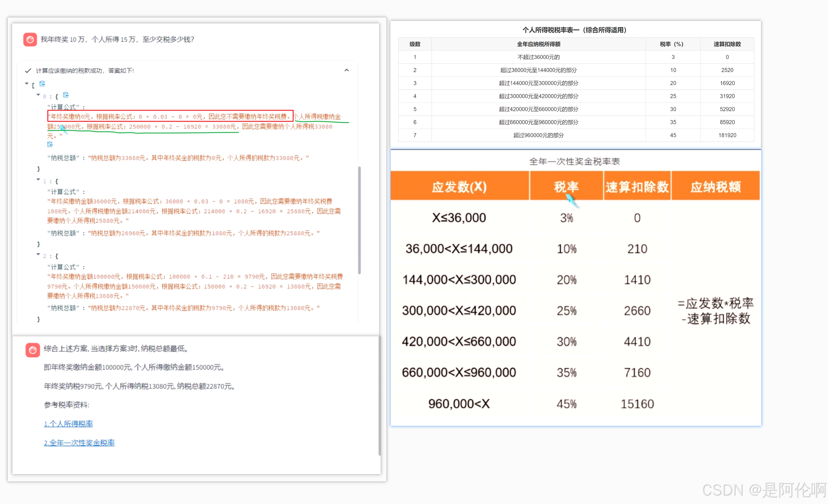The width and height of the screenshot is (828, 504).
Task: Click bot avatar beside 综合上述方案 reply
Action: (x=33, y=350)
